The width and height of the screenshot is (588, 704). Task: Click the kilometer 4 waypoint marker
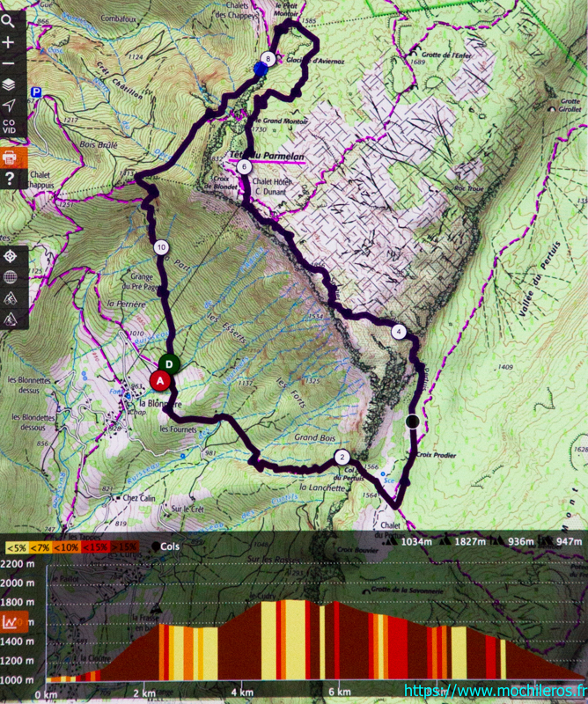(399, 332)
